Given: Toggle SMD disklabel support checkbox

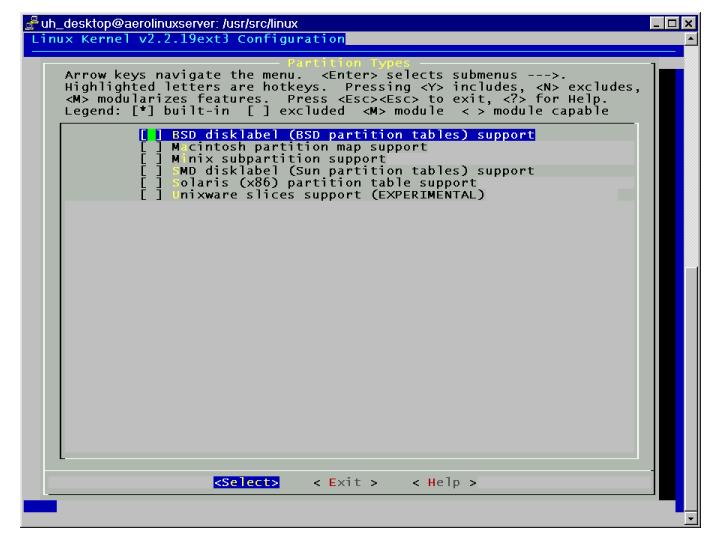Looking at the screenshot, I should (151, 171).
